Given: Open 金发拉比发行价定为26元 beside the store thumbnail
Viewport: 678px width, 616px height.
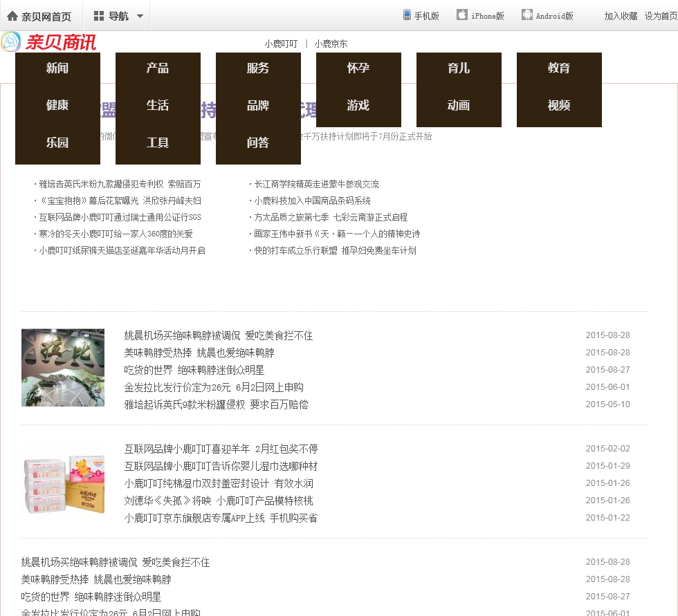Looking at the screenshot, I should [214, 387].
